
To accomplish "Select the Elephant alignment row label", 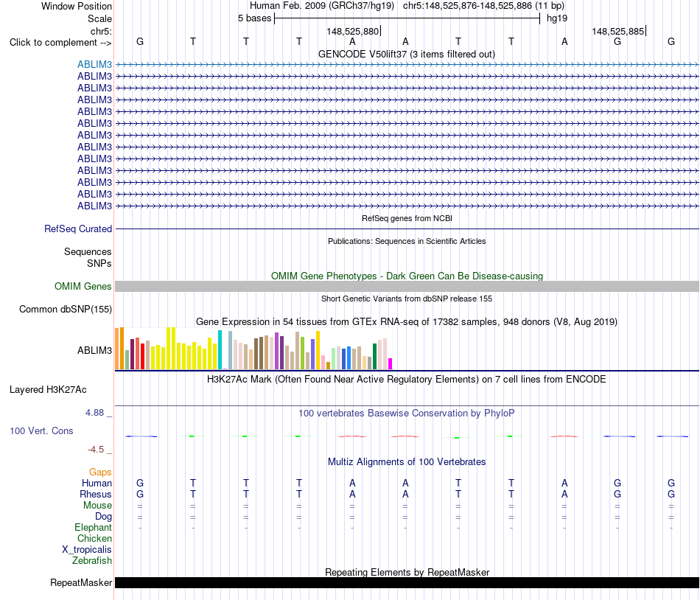I will 93,527.
